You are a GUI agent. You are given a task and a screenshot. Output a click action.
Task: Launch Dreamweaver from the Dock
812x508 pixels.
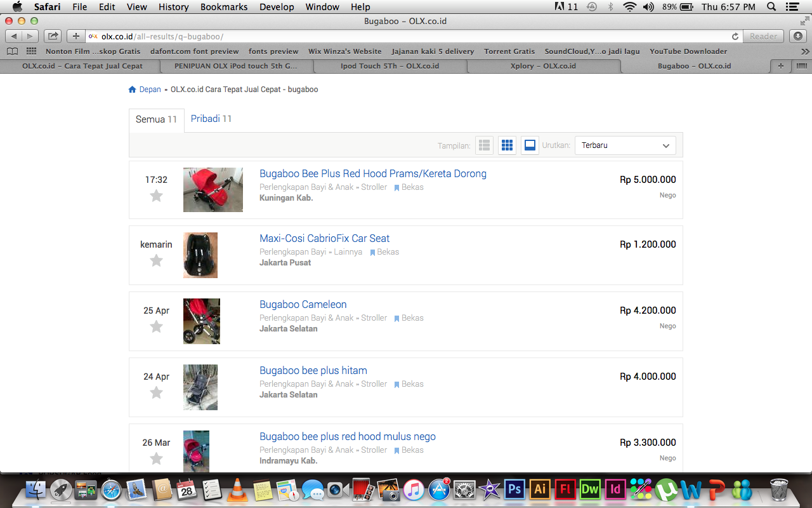pyautogui.click(x=590, y=490)
